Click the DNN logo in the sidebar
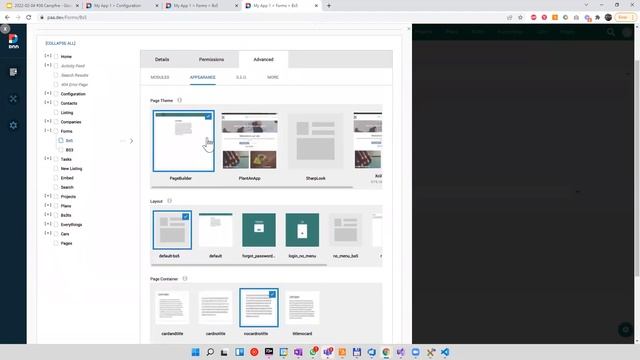 pyautogui.click(x=13, y=41)
